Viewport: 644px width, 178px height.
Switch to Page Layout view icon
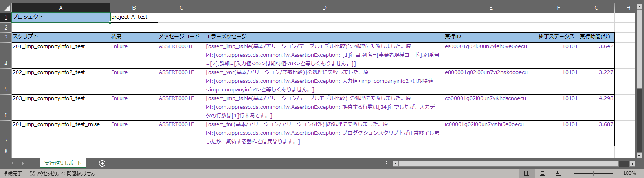(x=542, y=173)
